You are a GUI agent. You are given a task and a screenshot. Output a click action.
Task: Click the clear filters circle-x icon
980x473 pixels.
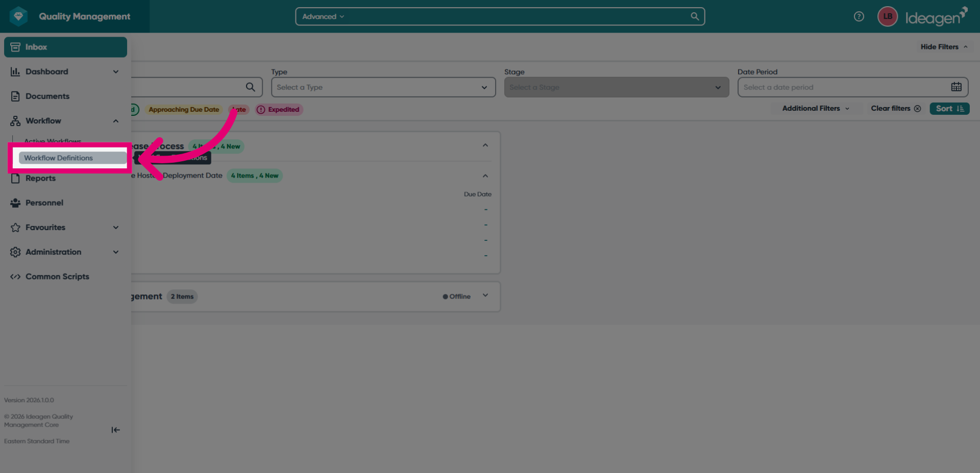click(917, 109)
